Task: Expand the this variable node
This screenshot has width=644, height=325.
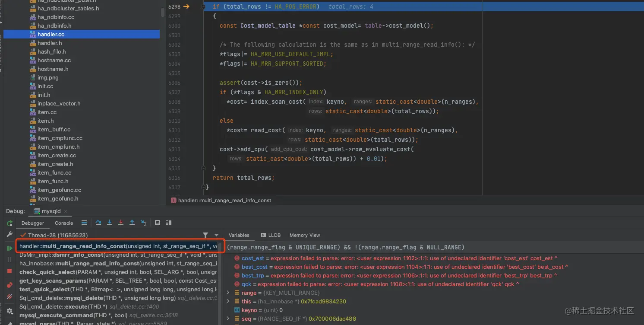Action: point(228,301)
